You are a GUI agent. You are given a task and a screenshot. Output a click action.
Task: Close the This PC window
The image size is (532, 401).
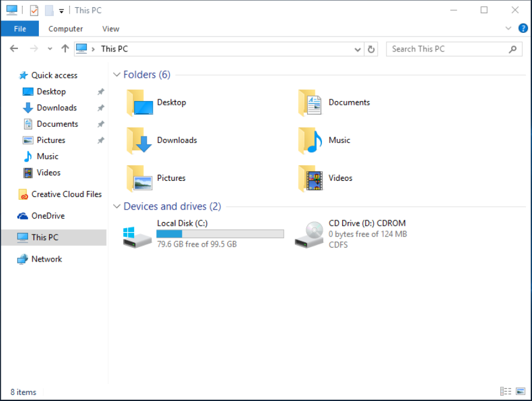click(x=515, y=10)
